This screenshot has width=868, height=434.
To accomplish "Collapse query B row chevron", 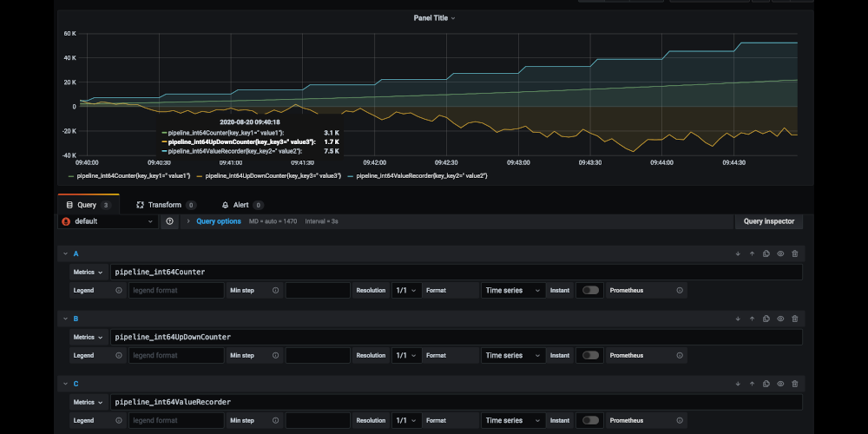I will tap(65, 319).
